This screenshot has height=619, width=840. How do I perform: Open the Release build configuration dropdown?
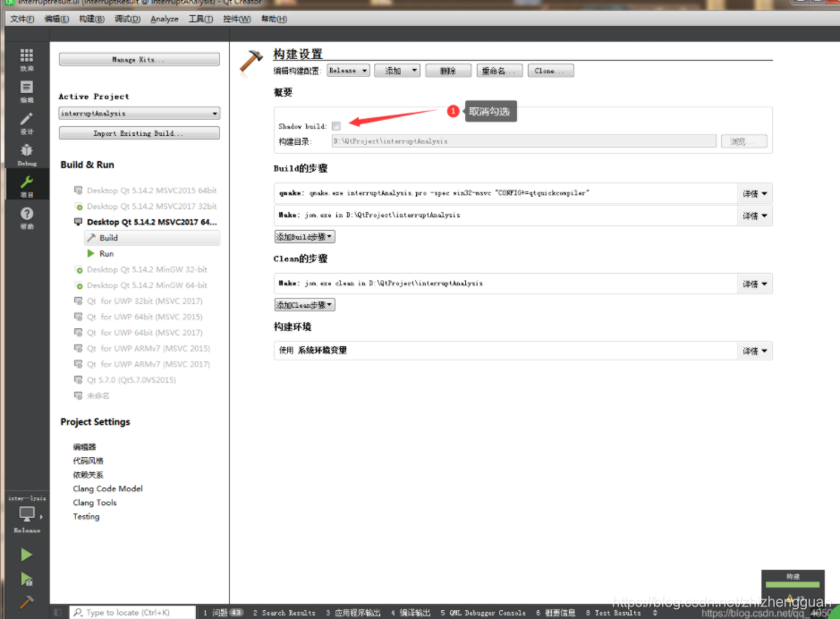point(348,71)
